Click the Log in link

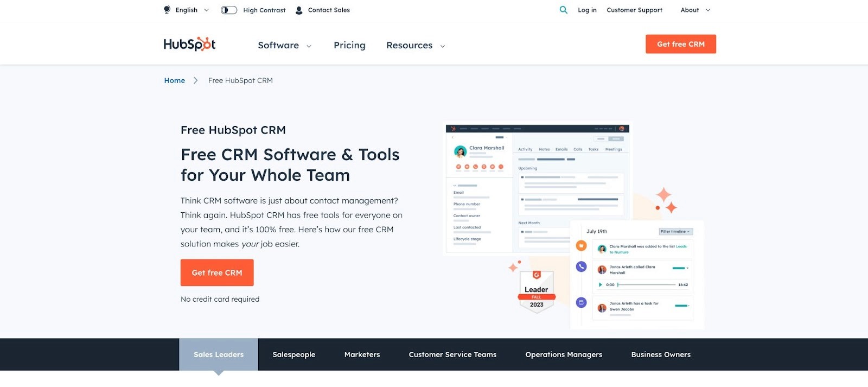[587, 10]
